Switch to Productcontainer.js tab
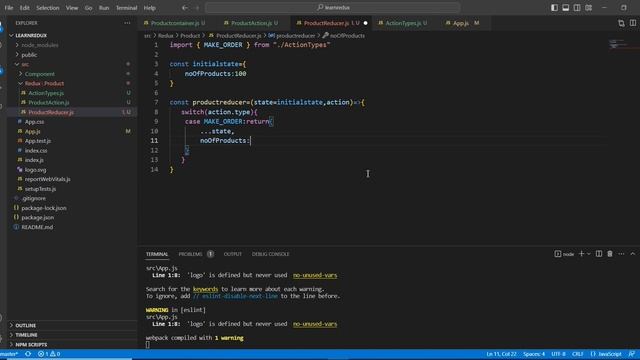This screenshot has width=640, height=360. point(175,23)
